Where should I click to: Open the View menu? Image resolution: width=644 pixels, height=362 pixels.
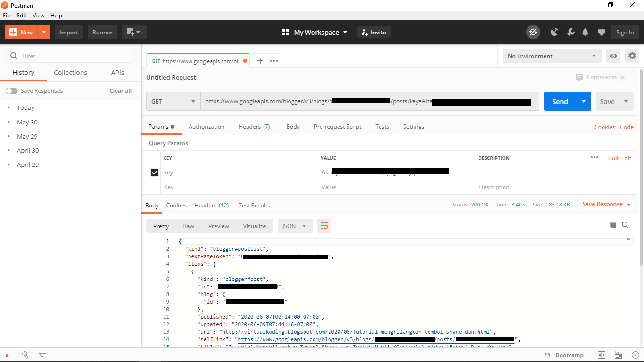pyautogui.click(x=39, y=16)
